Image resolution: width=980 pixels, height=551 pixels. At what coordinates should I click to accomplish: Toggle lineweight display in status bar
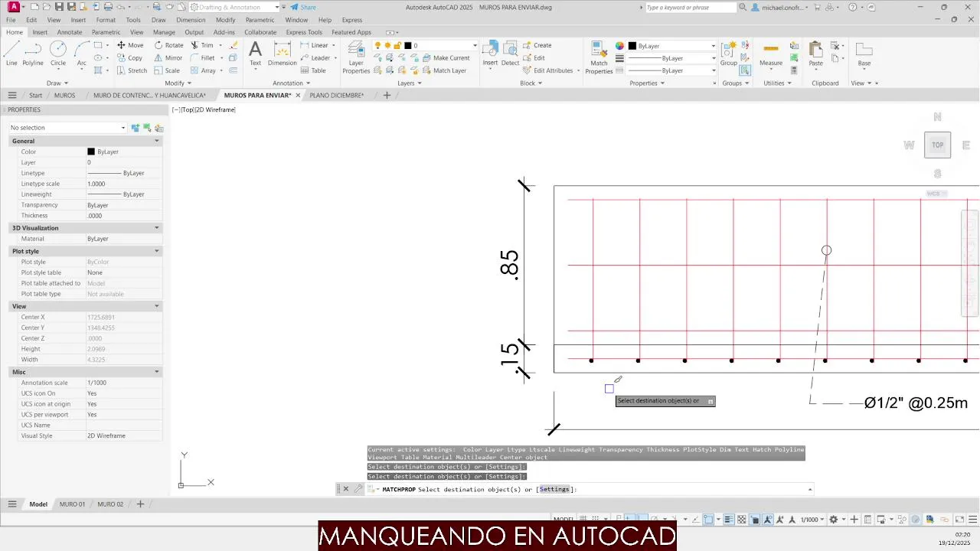tap(729, 520)
